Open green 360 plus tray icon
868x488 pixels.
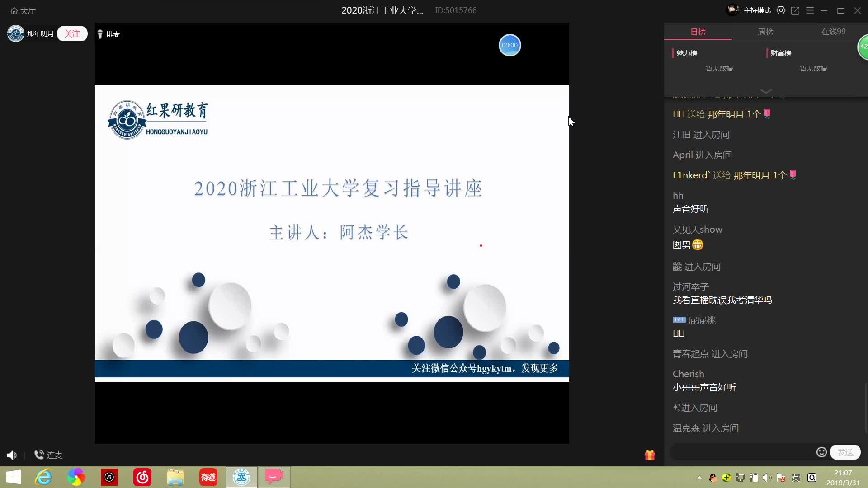coord(726,478)
